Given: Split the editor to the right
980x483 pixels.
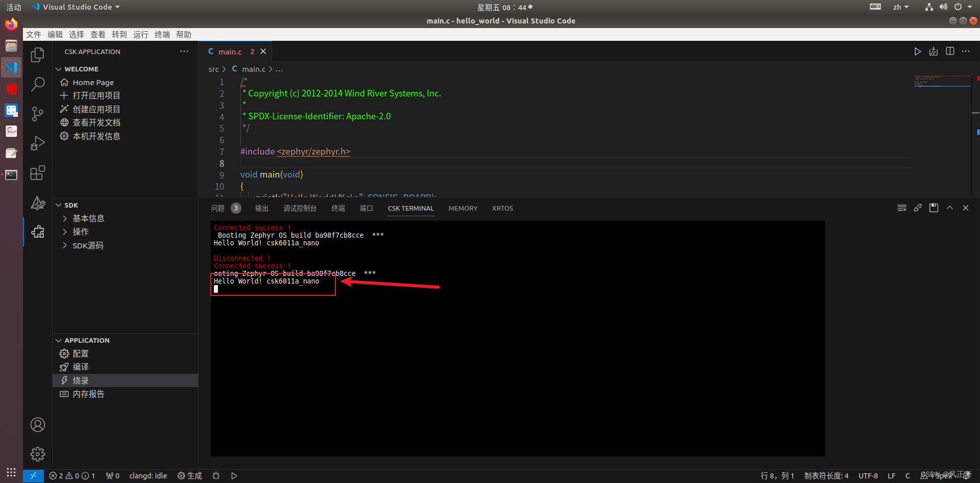Looking at the screenshot, I should click(x=950, y=52).
